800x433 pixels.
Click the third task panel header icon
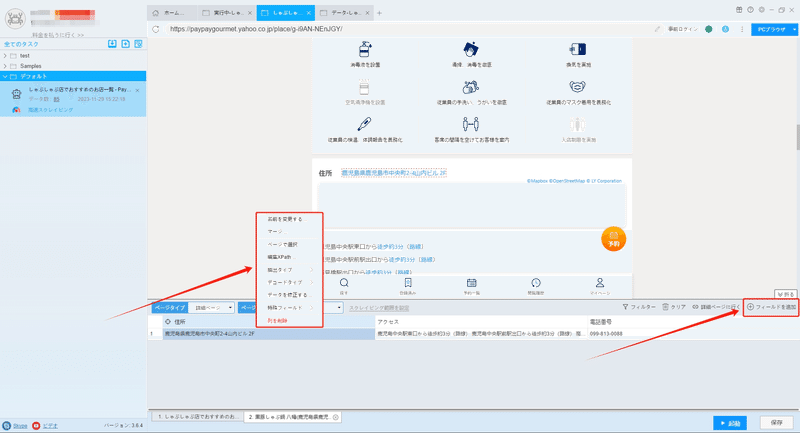click(x=138, y=44)
